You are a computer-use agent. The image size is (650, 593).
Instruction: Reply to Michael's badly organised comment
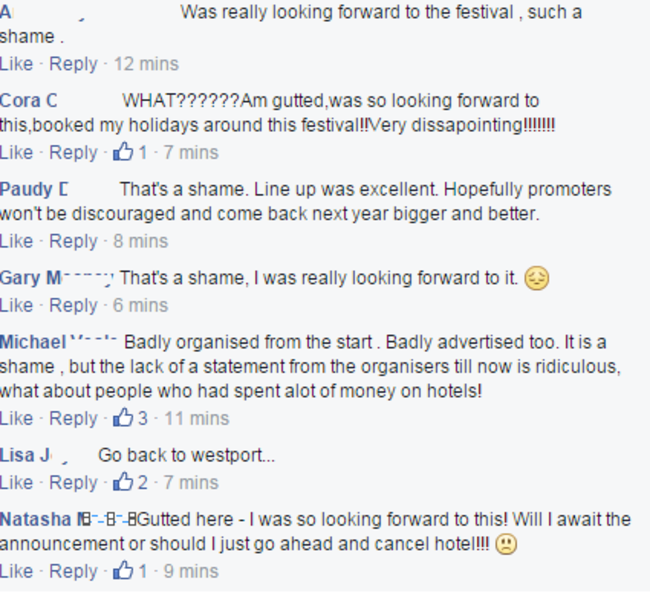pyautogui.click(x=73, y=418)
